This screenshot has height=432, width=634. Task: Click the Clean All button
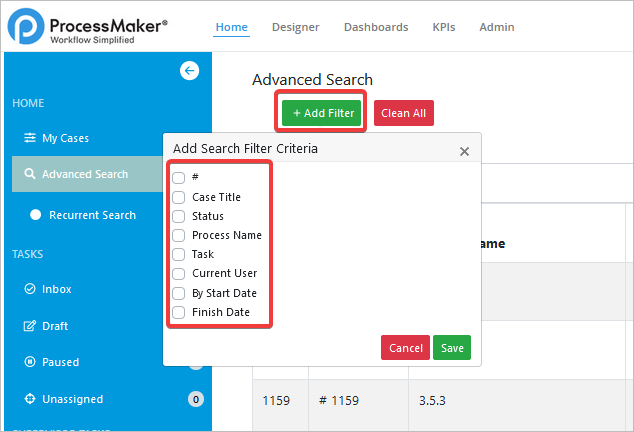[x=403, y=113]
